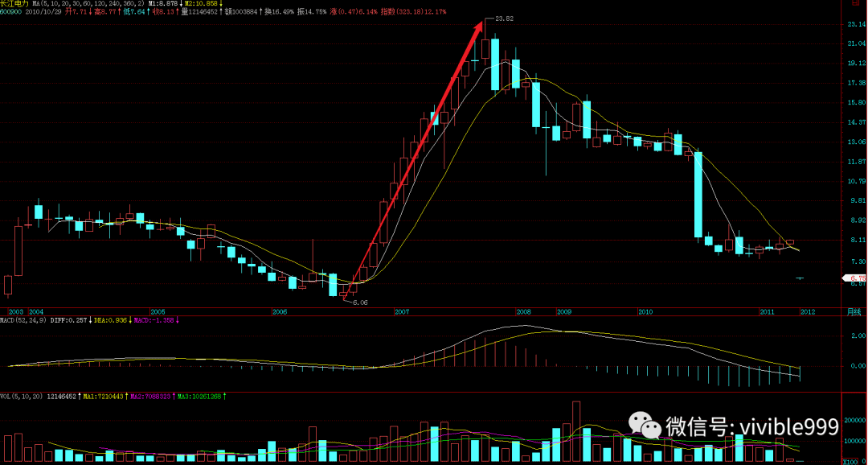
Task: Click the 12146452 value in the VOL row
Action: point(61,397)
